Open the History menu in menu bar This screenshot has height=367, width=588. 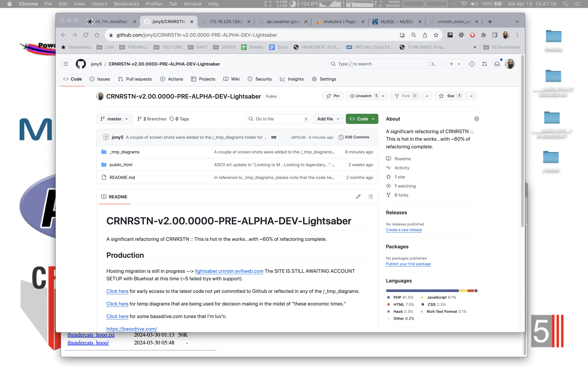click(x=99, y=4)
